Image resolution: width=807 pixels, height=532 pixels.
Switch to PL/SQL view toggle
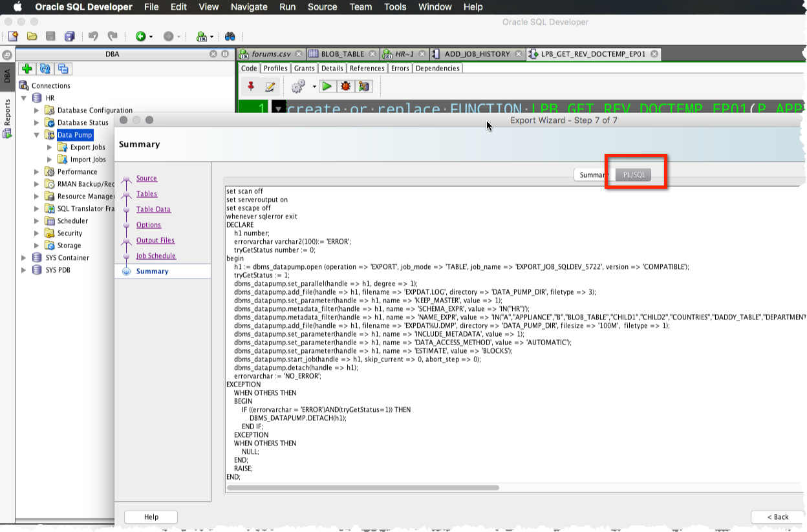click(634, 175)
